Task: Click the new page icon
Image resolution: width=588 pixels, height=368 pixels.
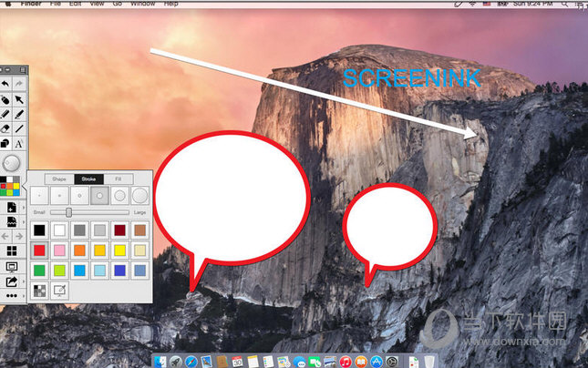Action: click(x=12, y=208)
